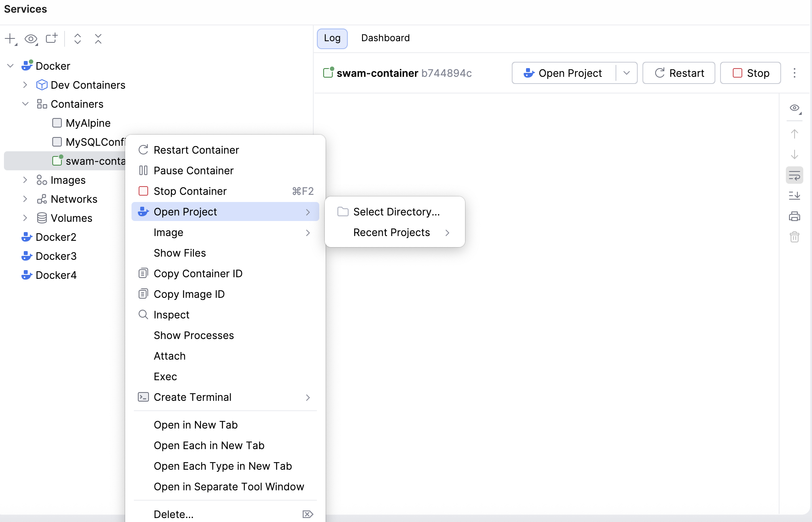Click the Open in New Tab toolbar icon
Screen dimensions: 812x522
coord(51,38)
